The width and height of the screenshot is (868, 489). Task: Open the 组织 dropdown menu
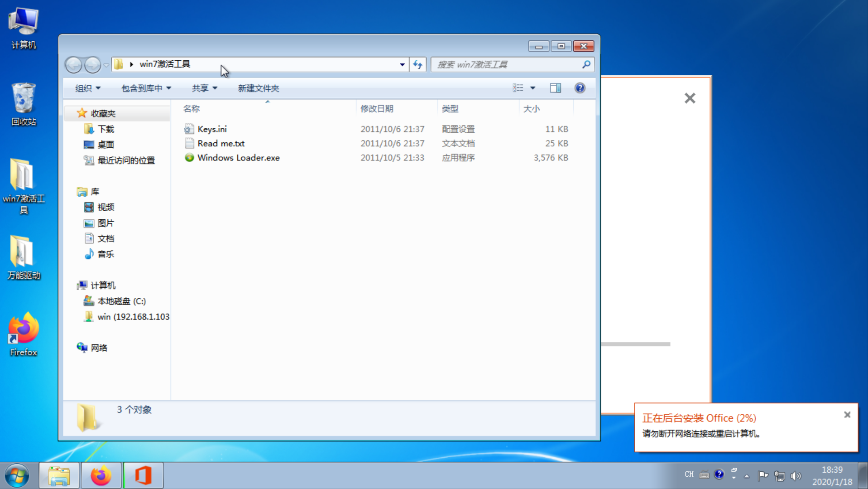(88, 88)
